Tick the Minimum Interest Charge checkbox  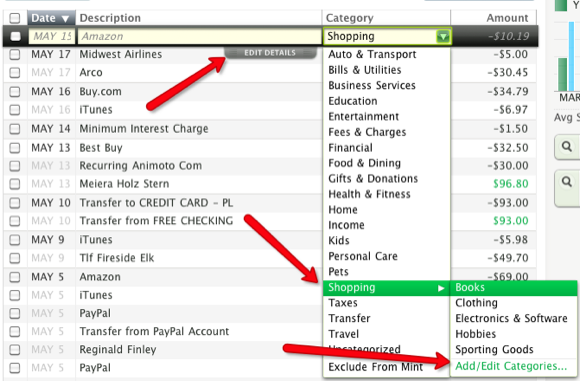(15, 129)
